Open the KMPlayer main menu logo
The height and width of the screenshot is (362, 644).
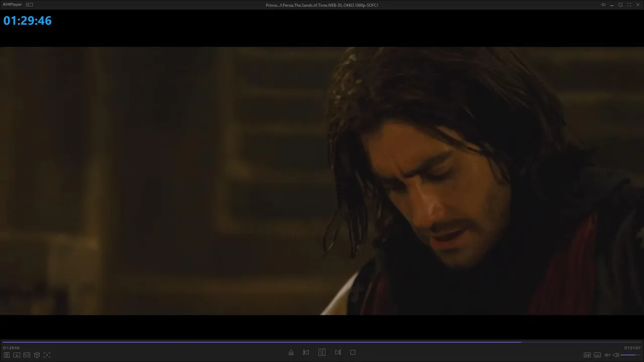coord(13,5)
